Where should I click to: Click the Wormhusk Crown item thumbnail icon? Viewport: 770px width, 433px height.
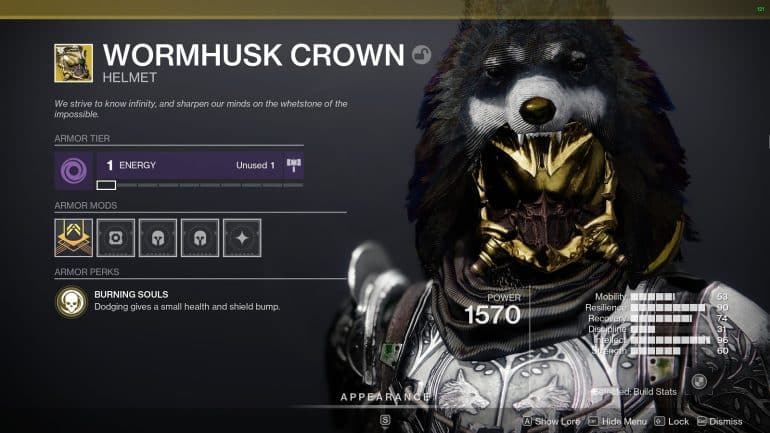coord(73,63)
